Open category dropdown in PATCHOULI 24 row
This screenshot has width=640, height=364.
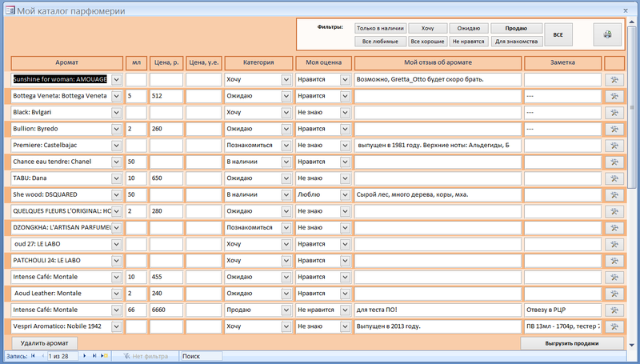286,261
